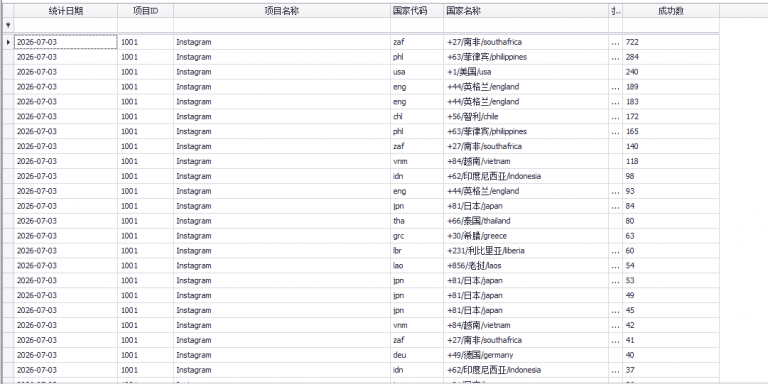Select the success count cell 118

[671, 161]
